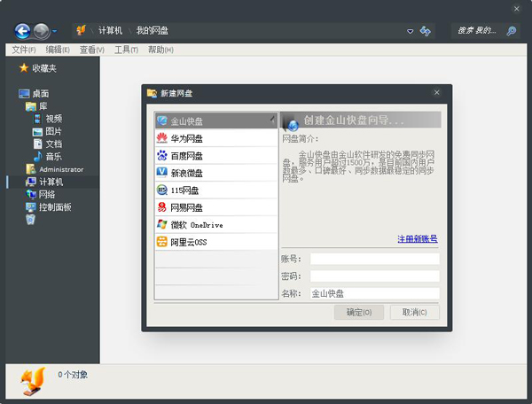This screenshot has height=404, width=532.
Task: Open 视频 library in the sidebar
Action: click(x=54, y=119)
